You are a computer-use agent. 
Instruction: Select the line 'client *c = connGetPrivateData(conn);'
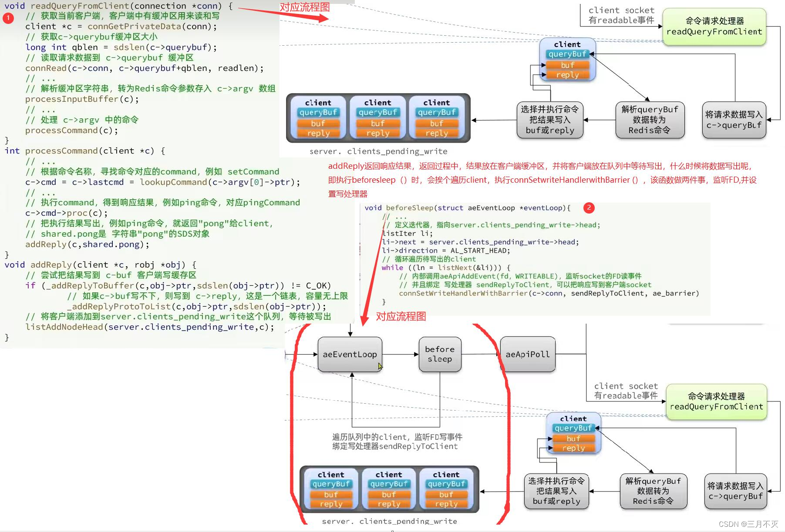[x=121, y=26]
